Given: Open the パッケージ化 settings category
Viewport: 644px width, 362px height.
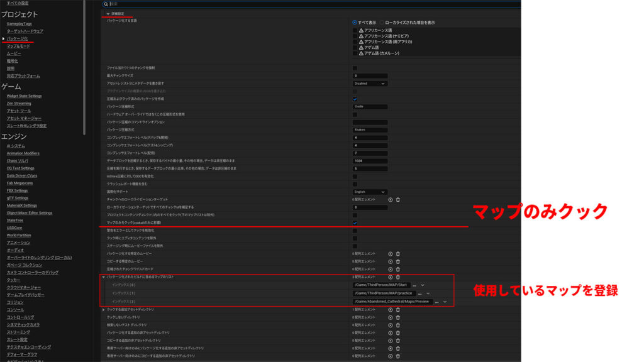Looking at the screenshot, I should click(x=17, y=38).
